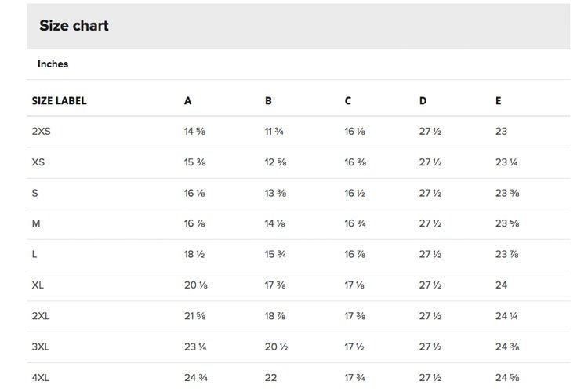Image resolution: width=588 pixels, height=392 pixels.
Task: Select the L size row label
Action: 34,254
